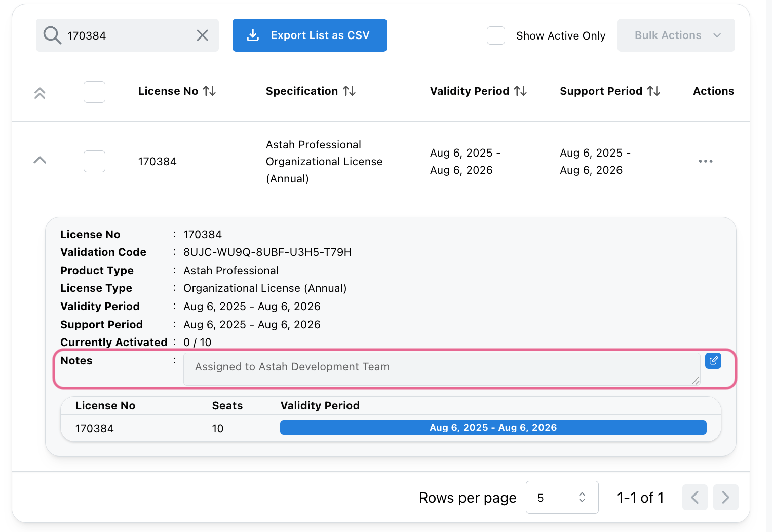Collapse all rows with double chevron

click(x=40, y=93)
